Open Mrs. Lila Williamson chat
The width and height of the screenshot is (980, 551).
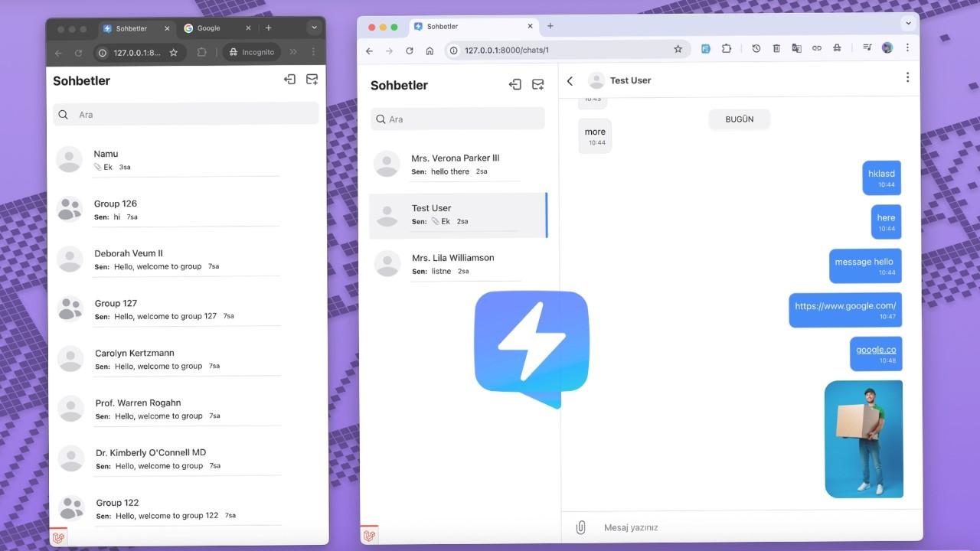pyautogui.click(x=458, y=264)
